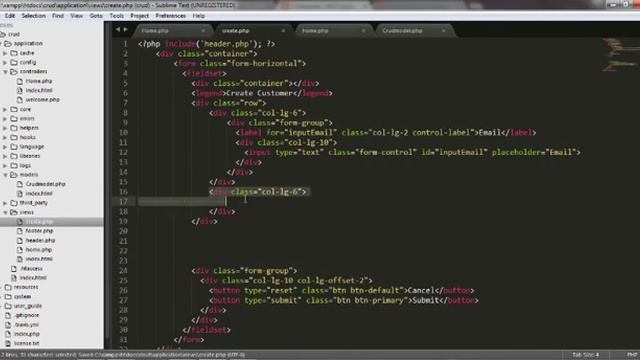Click the file icon beside .gitignore

pos(8,316)
